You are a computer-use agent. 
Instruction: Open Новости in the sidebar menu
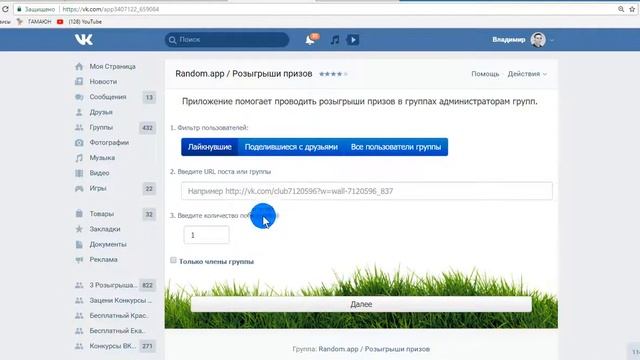(x=103, y=82)
